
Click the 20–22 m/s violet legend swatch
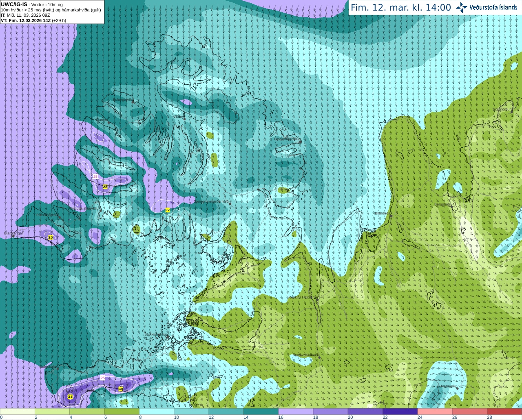(x=365, y=411)
